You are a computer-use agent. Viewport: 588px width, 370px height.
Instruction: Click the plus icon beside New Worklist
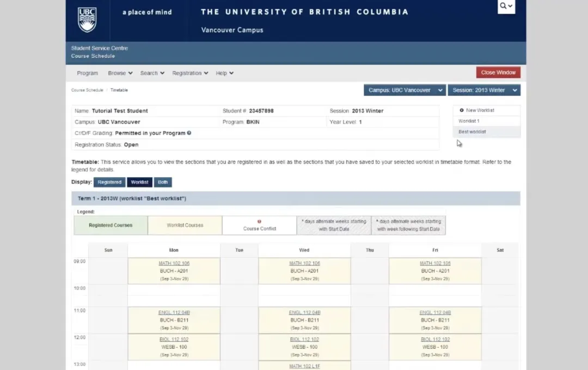click(462, 111)
